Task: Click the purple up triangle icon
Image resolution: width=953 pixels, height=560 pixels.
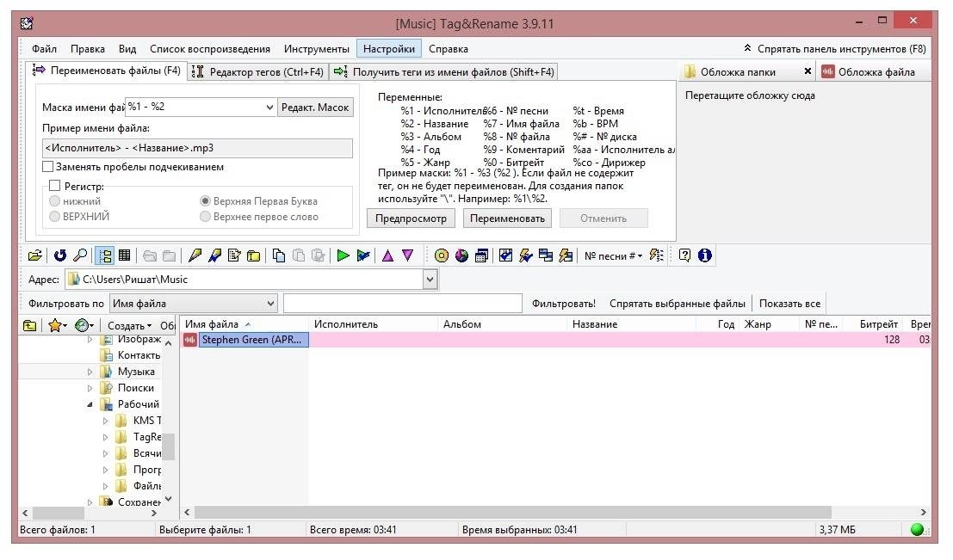Action: coord(387,255)
